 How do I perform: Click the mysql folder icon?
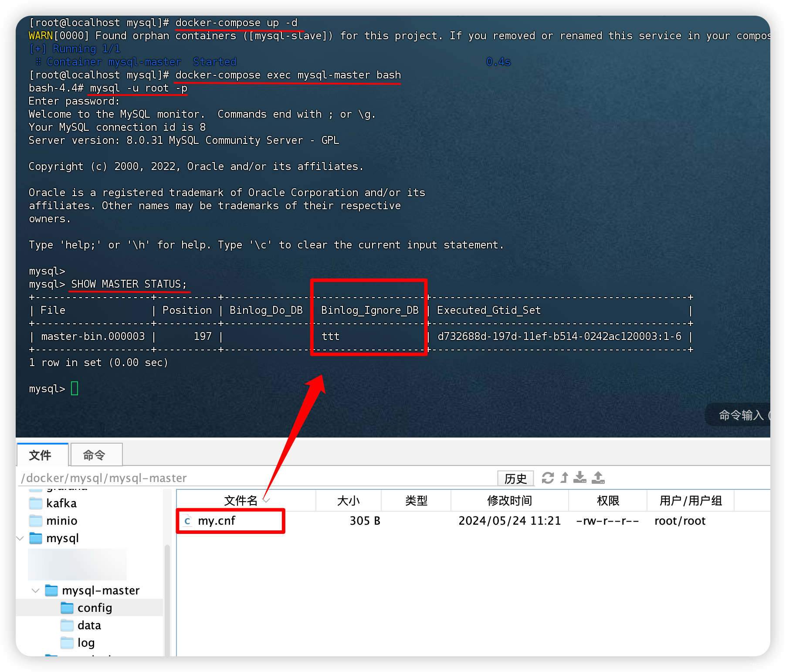[36, 538]
